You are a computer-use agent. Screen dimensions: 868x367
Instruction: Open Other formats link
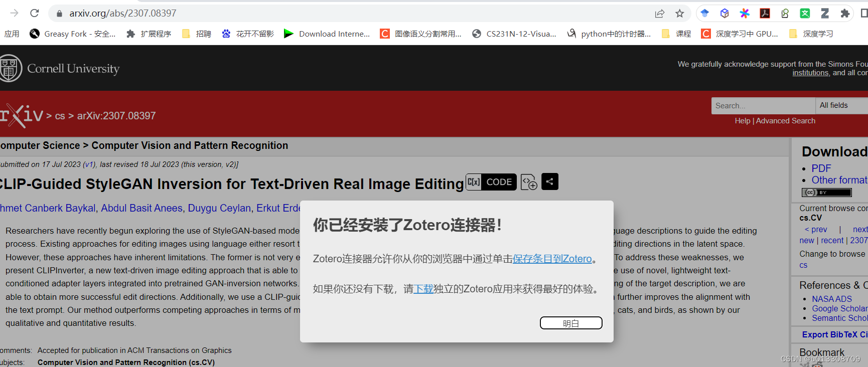click(x=839, y=180)
